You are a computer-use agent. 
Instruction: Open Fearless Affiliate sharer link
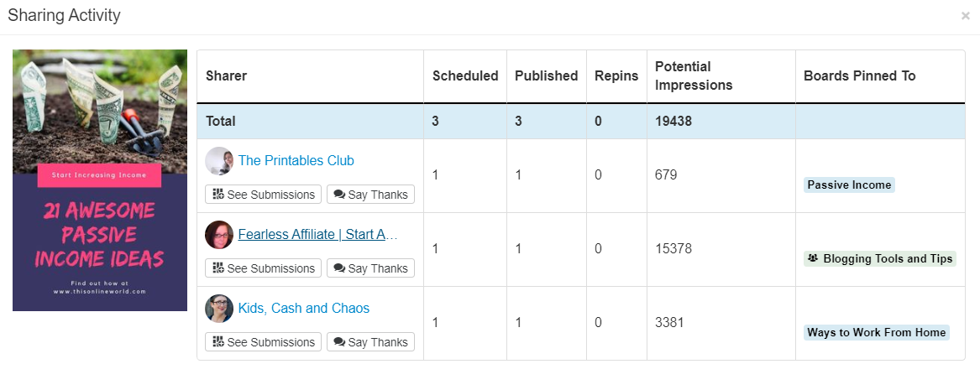[317, 235]
